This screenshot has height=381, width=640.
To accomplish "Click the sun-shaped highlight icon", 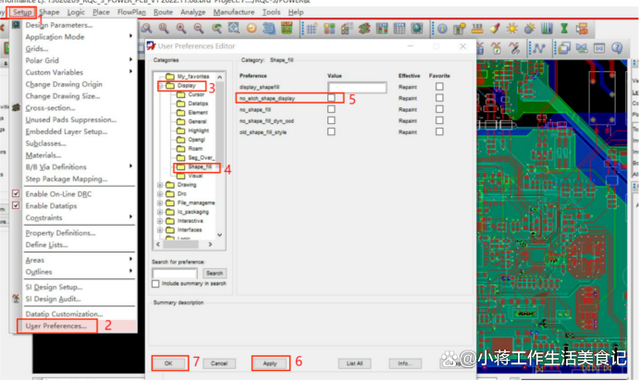I will [512, 29].
